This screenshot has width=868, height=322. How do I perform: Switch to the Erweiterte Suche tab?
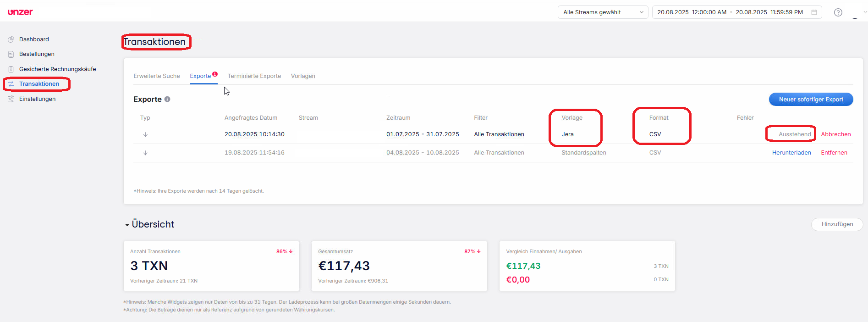click(x=156, y=76)
